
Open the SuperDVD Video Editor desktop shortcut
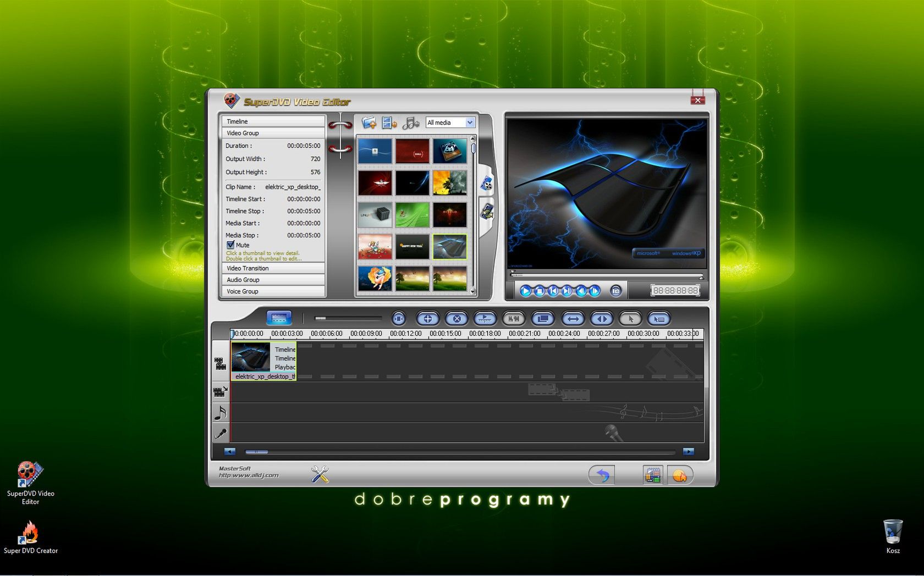30,483
